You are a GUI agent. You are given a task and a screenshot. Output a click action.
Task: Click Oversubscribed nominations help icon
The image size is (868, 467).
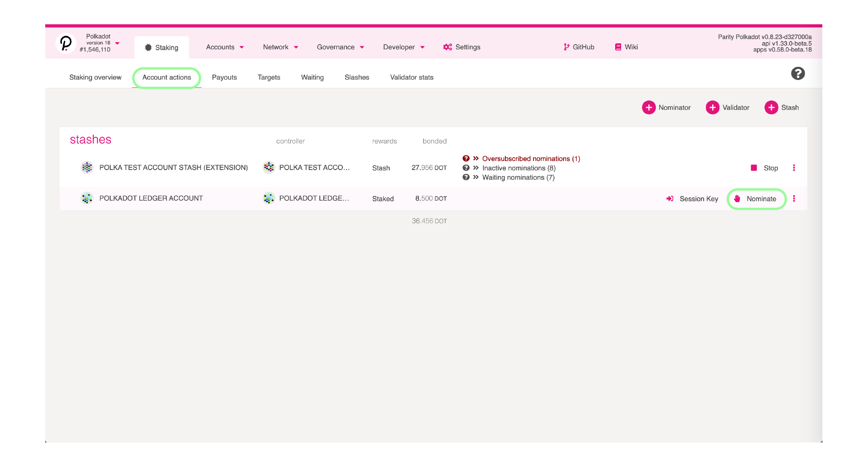click(x=466, y=158)
